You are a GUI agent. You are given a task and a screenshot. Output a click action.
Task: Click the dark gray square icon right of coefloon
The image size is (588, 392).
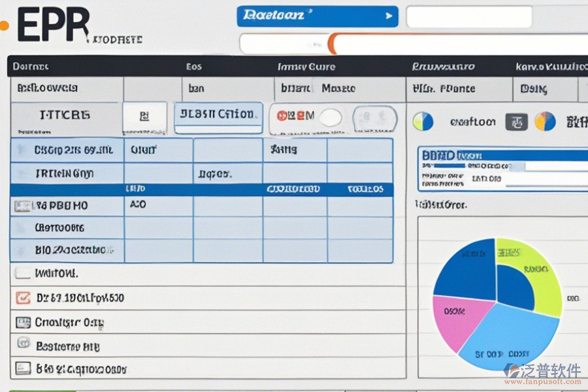tap(516, 122)
